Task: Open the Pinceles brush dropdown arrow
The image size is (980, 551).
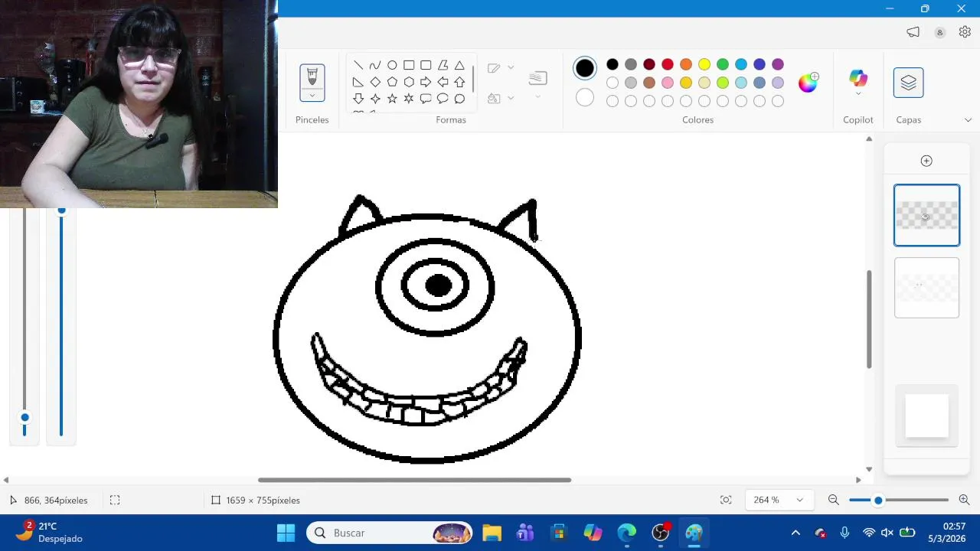Action: click(x=312, y=96)
